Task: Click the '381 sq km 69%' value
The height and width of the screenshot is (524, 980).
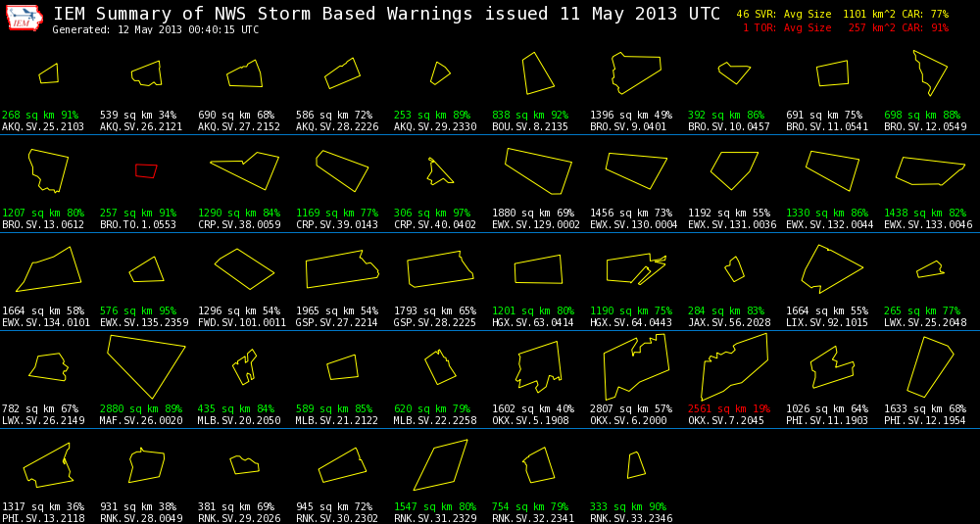Action: click(x=236, y=506)
